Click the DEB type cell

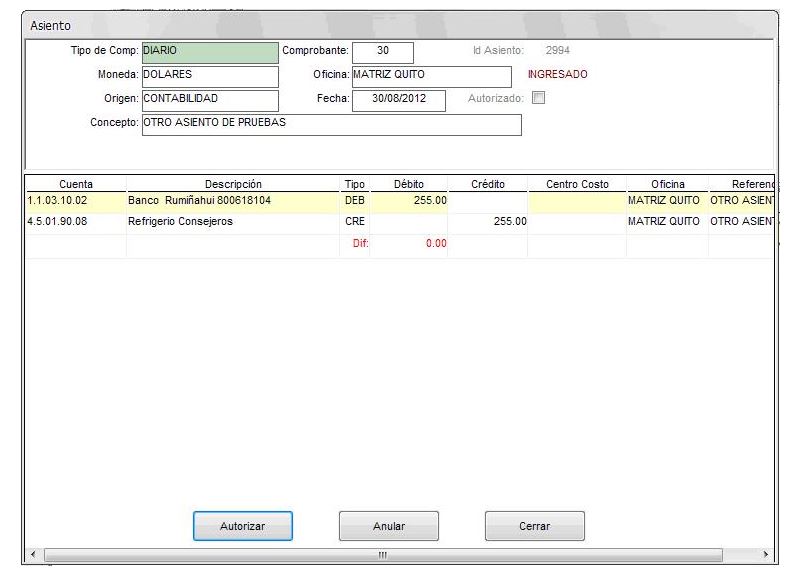tap(355, 201)
